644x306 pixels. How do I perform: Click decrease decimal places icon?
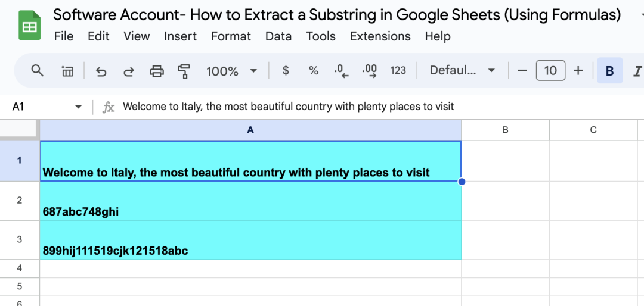pos(341,71)
